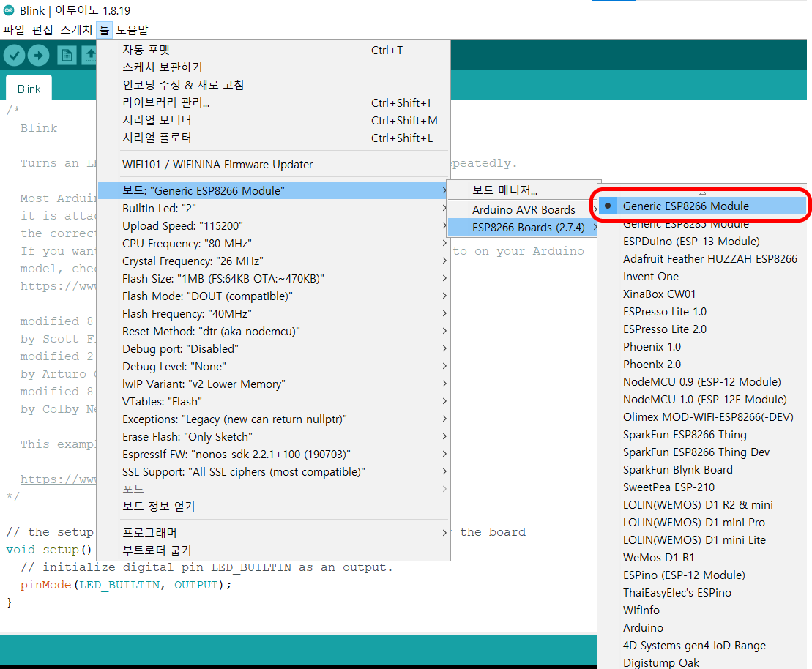Image resolution: width=812 pixels, height=669 pixels.
Task: Select NodeMCU 0.9 (ESP-12 Module) board
Action: click(x=703, y=382)
